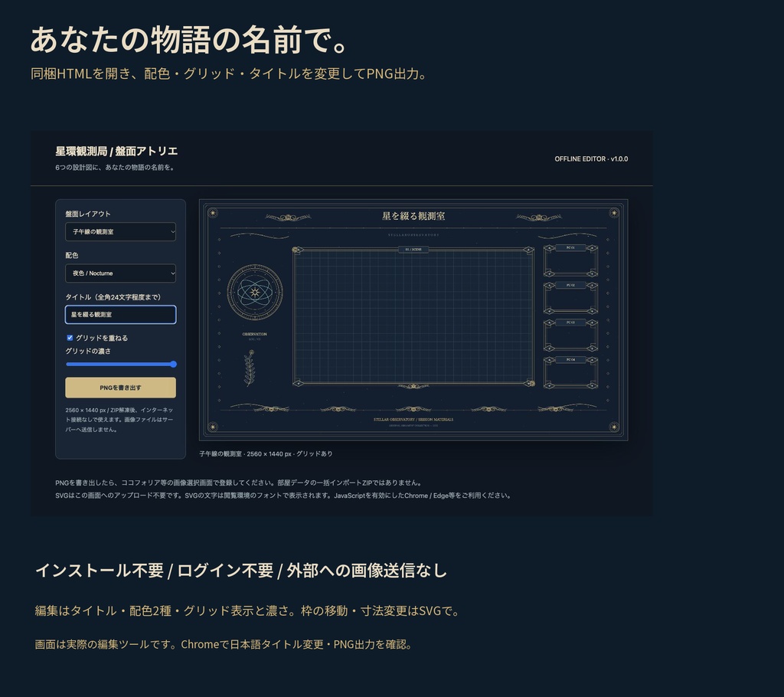The height and width of the screenshot is (697, 784).
Task: Open the 盤面レイアウト dropdown showing 子午線の観測室
Action: tap(120, 231)
